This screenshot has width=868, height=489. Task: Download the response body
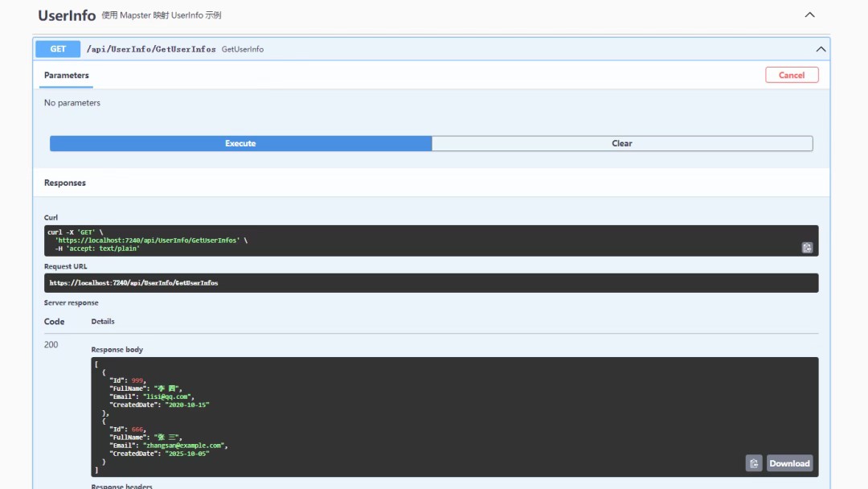789,463
